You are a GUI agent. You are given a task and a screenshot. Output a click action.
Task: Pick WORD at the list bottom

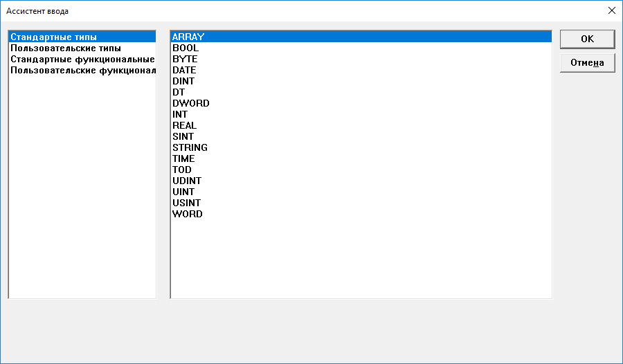pos(188,214)
